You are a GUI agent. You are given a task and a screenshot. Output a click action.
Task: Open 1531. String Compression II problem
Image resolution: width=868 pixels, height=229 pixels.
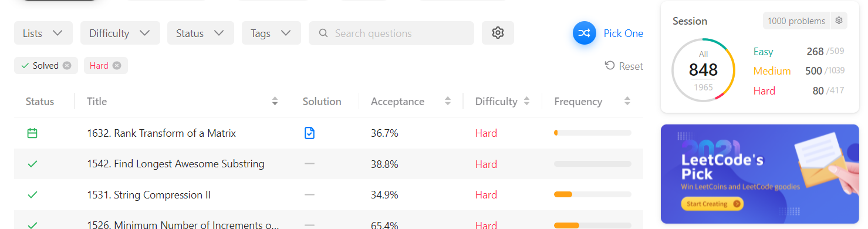(x=148, y=195)
